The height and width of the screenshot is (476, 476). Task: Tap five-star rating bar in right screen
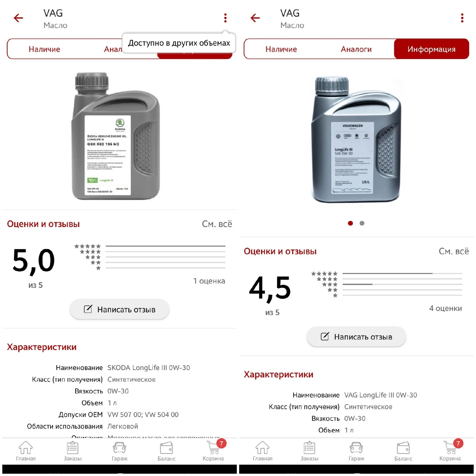(x=402, y=273)
